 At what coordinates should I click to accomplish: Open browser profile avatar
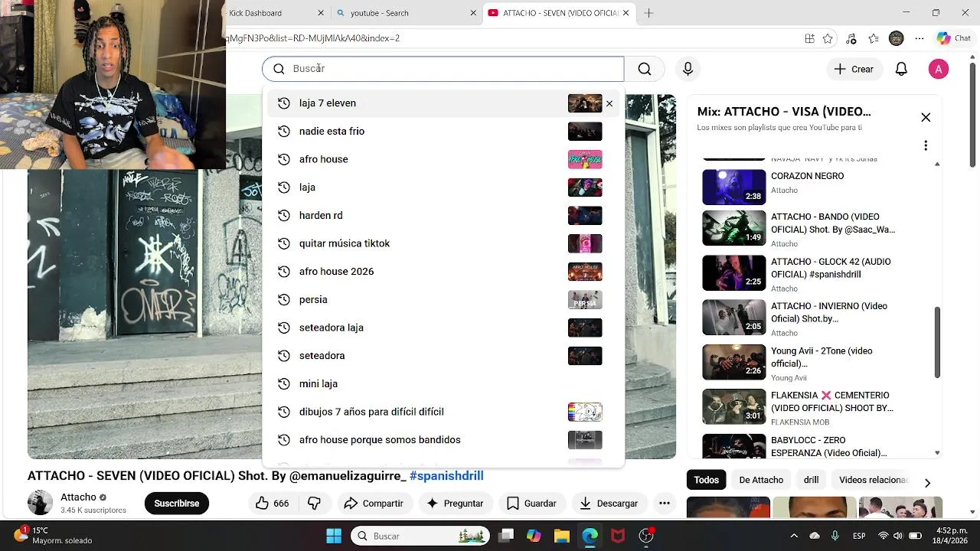click(897, 38)
